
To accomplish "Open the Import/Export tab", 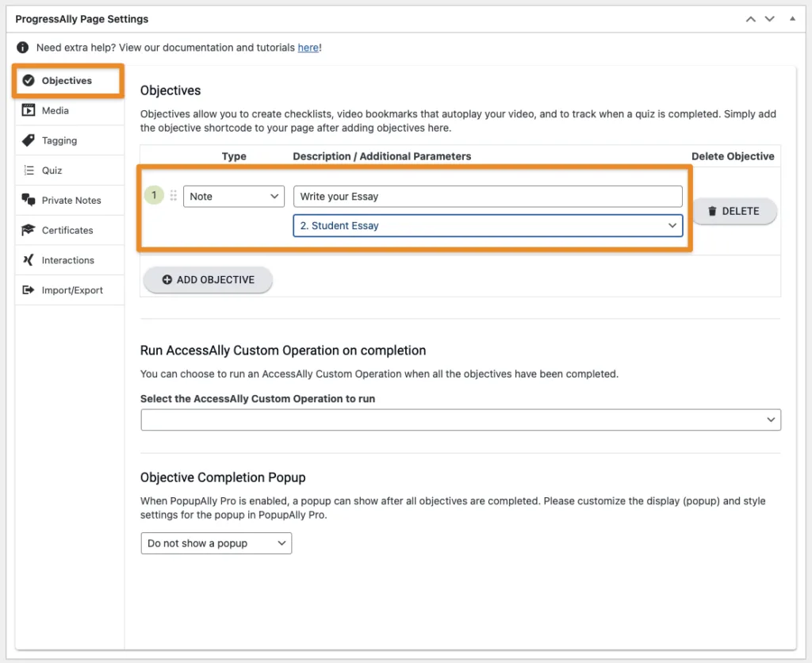I will pos(70,290).
